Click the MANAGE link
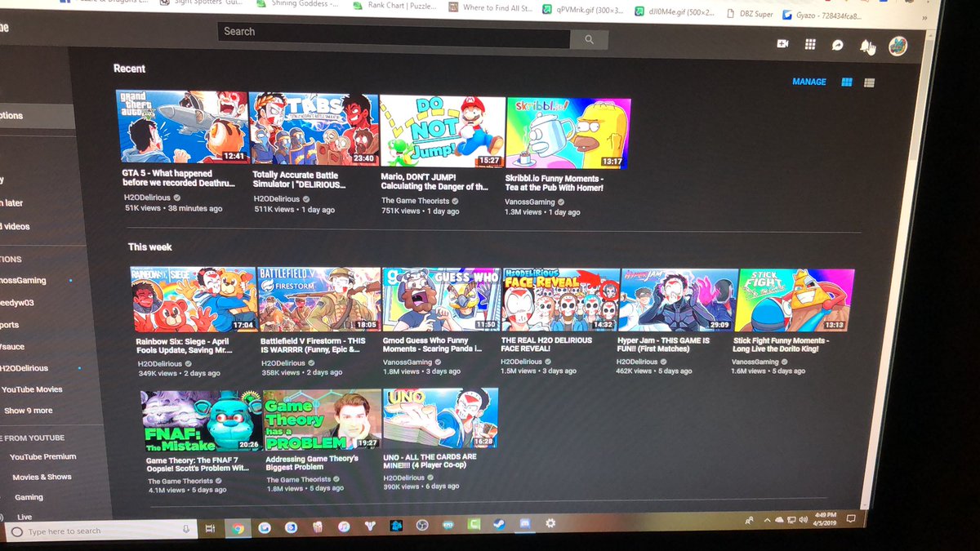The image size is (980, 551). click(809, 82)
